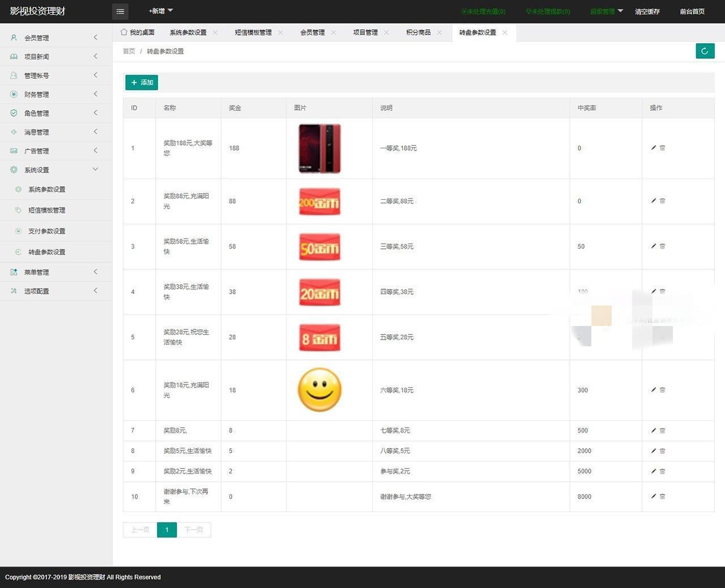Click the 添加 button to add a prize
725x588 pixels.
tap(141, 82)
